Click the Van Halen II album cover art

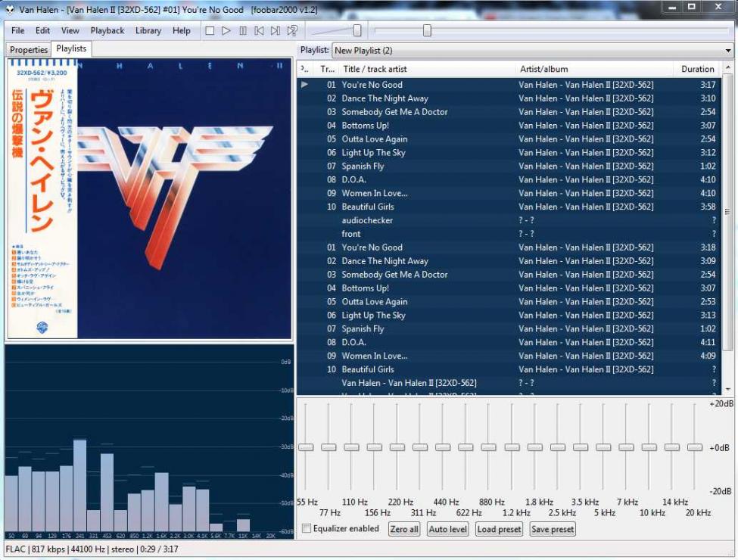pyautogui.click(x=148, y=198)
